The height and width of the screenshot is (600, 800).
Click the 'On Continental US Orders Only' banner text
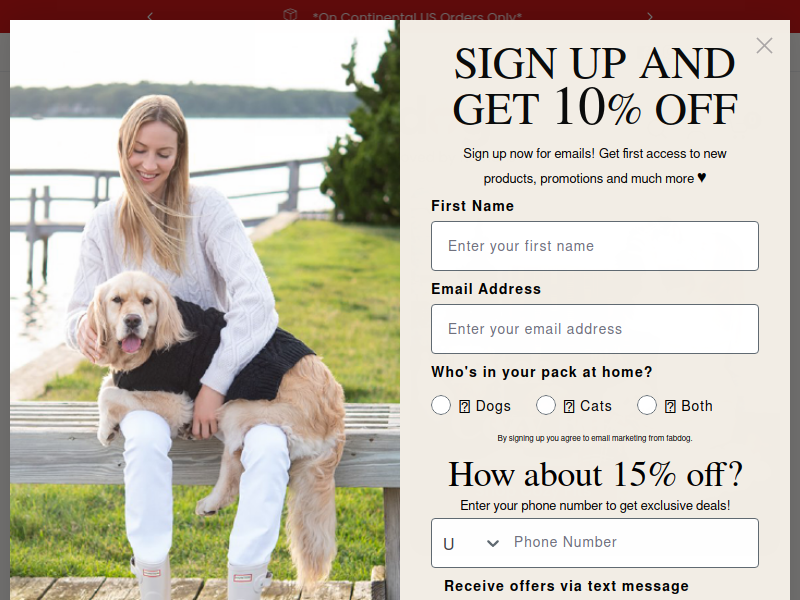(417, 17)
